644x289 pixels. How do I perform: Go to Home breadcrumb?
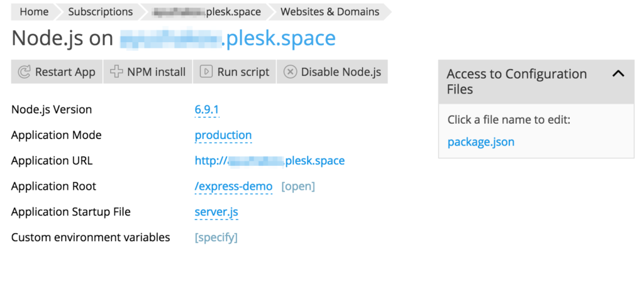click(x=34, y=12)
